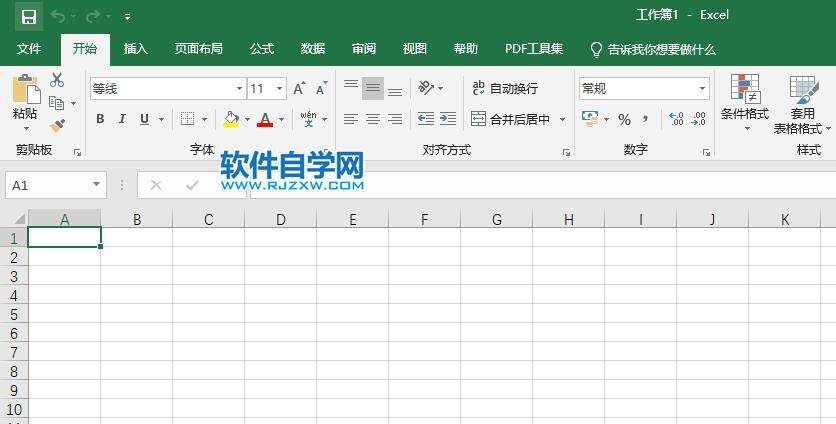Click the Cut scissors icon
836x424 pixels.
(57, 81)
